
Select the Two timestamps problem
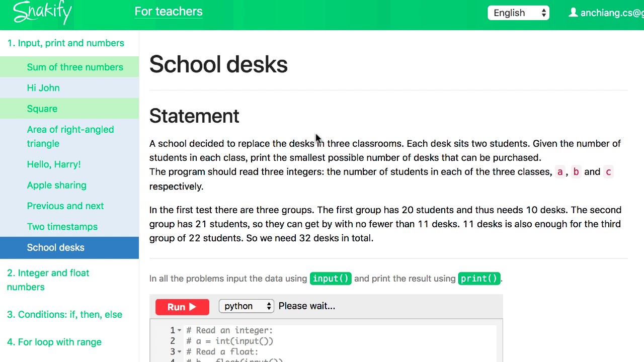[69, 226]
